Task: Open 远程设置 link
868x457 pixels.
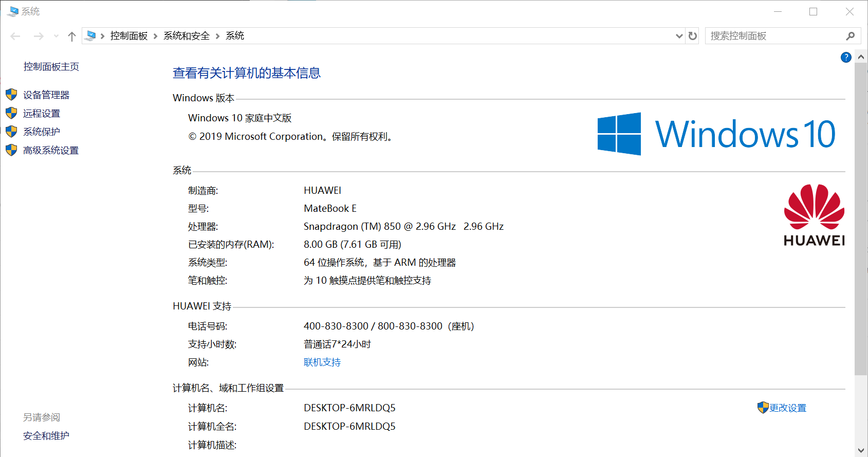Action: [x=42, y=114]
